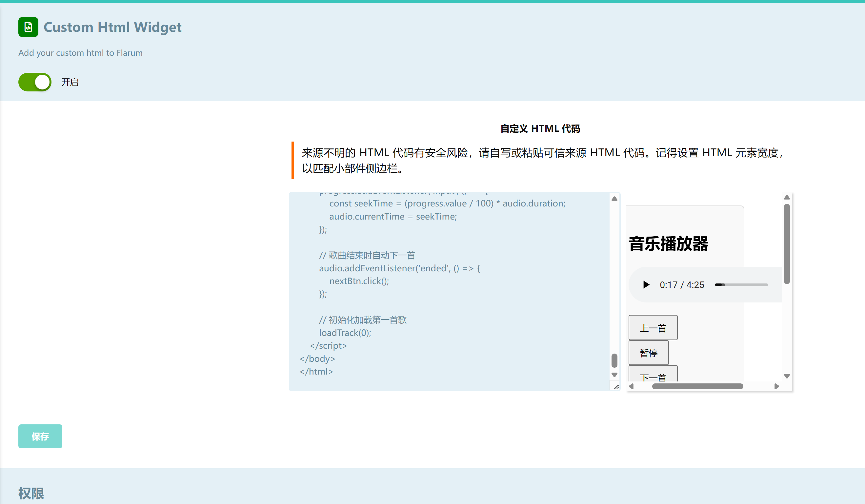Click the 权限 section heading
The image size is (865, 504).
(31, 494)
